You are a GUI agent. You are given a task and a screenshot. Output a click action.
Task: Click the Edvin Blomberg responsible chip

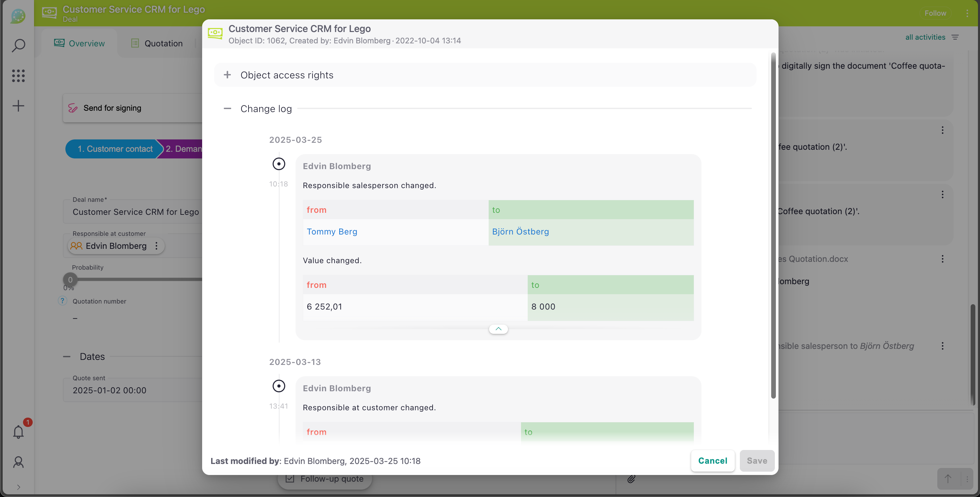(116, 246)
